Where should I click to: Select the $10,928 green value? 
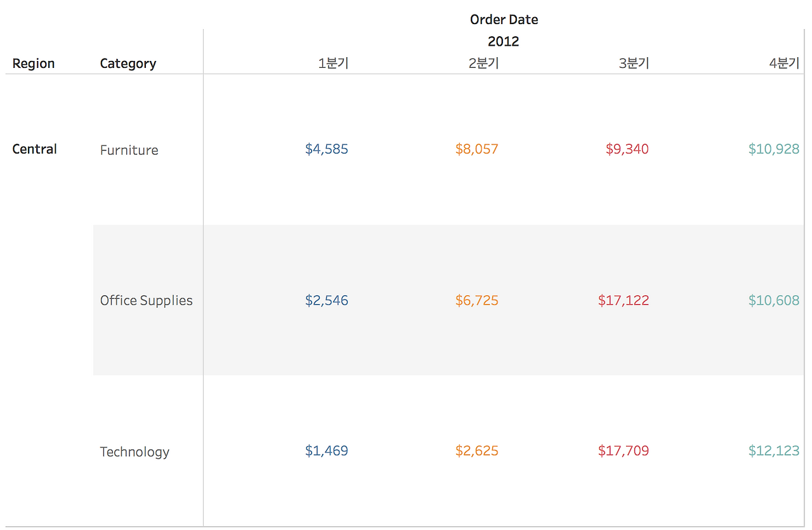[x=774, y=149]
